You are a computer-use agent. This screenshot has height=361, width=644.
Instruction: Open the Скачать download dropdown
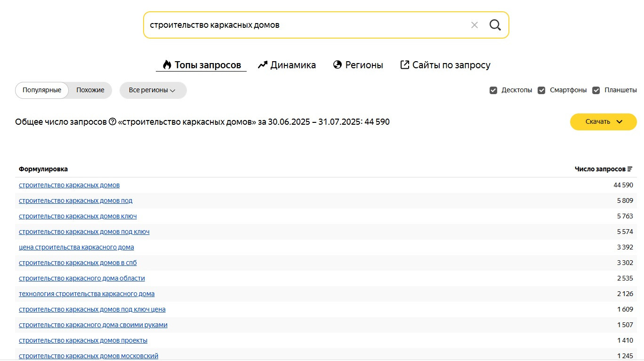pos(603,122)
